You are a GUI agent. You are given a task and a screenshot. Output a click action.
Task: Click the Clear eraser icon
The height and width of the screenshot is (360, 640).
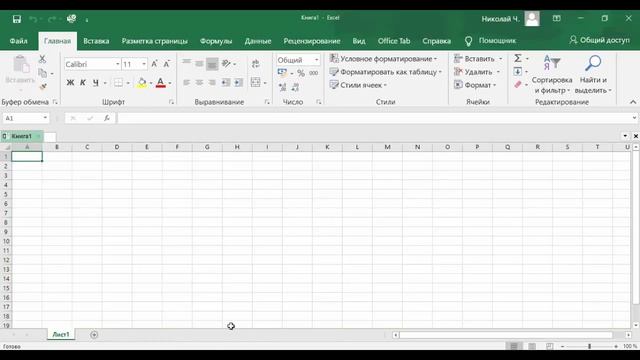tap(518, 84)
